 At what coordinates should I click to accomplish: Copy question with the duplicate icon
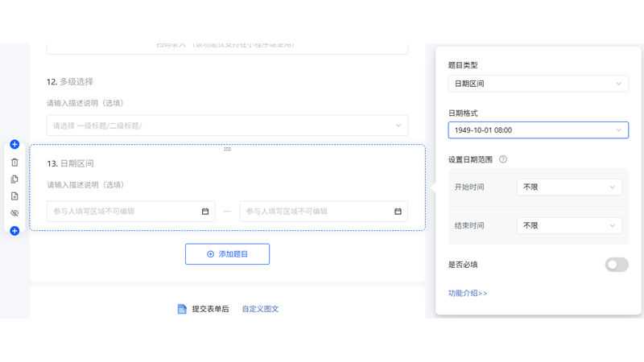coord(14,179)
